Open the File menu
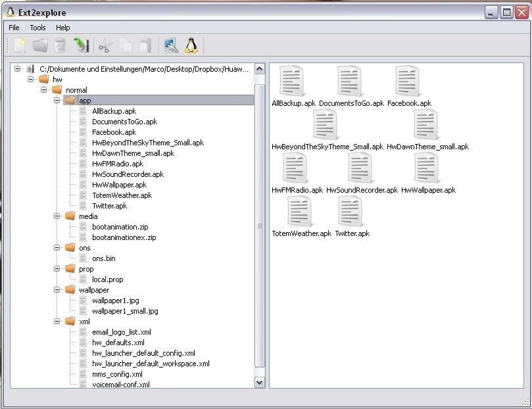Image resolution: width=532 pixels, height=409 pixels. pyautogui.click(x=14, y=28)
